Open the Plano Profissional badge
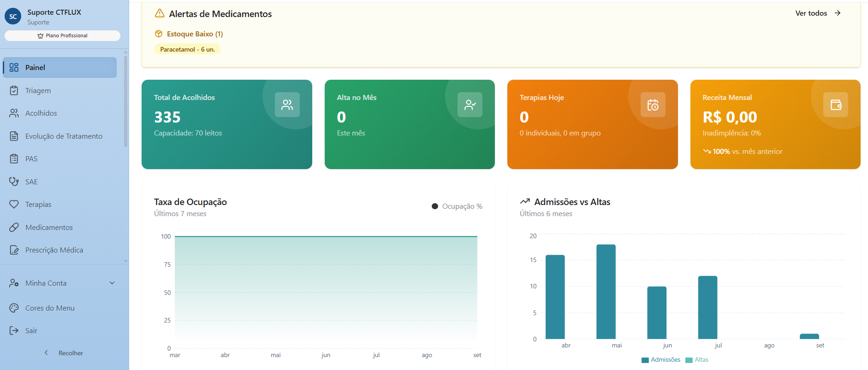The image size is (868, 370). tap(62, 35)
